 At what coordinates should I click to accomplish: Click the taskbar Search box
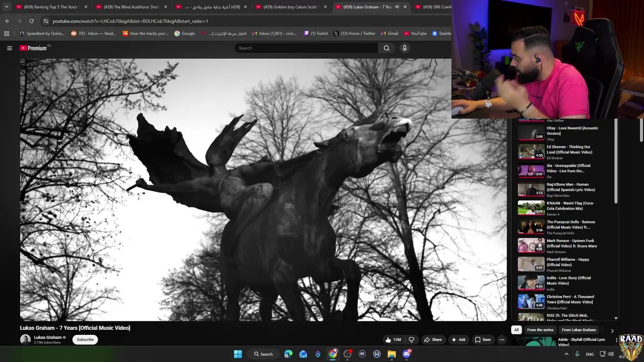click(x=263, y=354)
